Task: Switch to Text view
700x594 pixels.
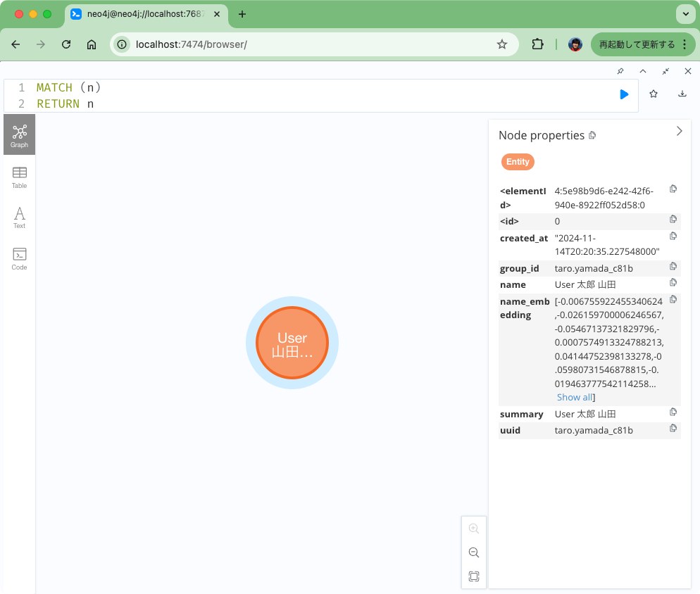Action: tap(19, 217)
